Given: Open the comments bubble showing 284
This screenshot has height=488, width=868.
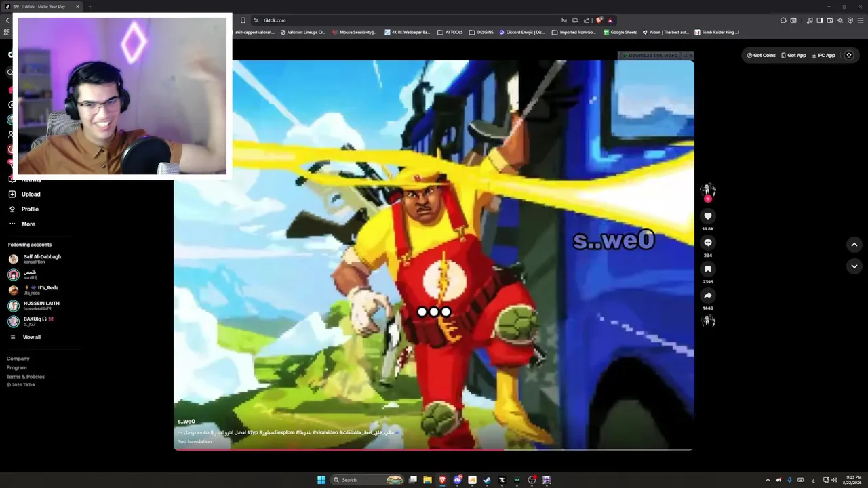Looking at the screenshot, I should (707, 243).
